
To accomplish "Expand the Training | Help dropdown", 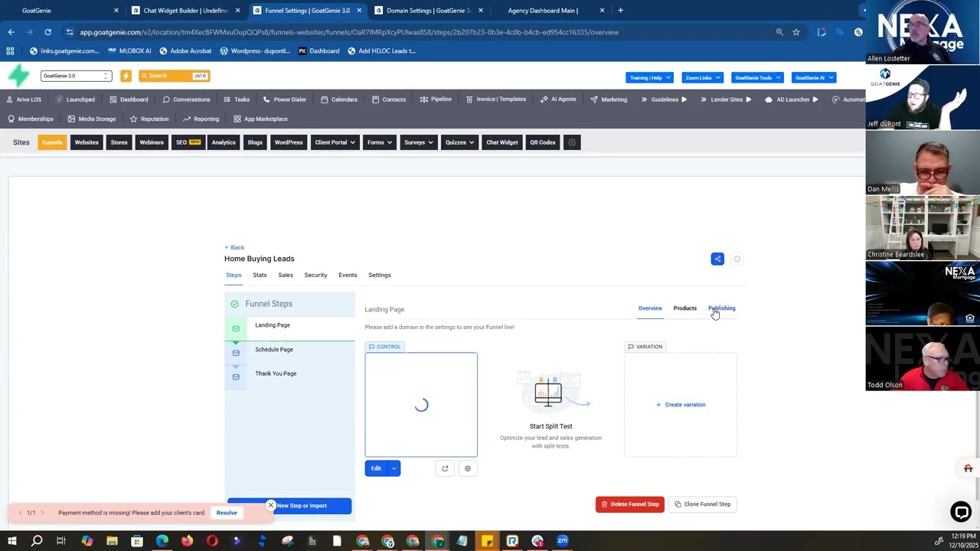I will coord(649,77).
